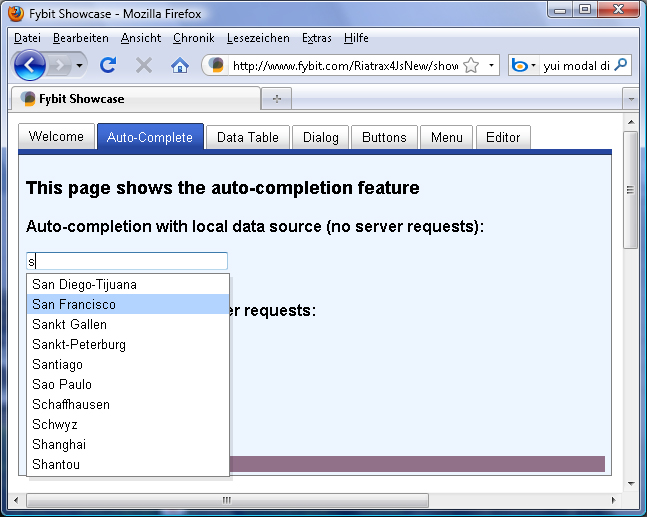Screen dimensions: 647x517
Task: Reload the page with the Refresh icon
Action: (108, 65)
